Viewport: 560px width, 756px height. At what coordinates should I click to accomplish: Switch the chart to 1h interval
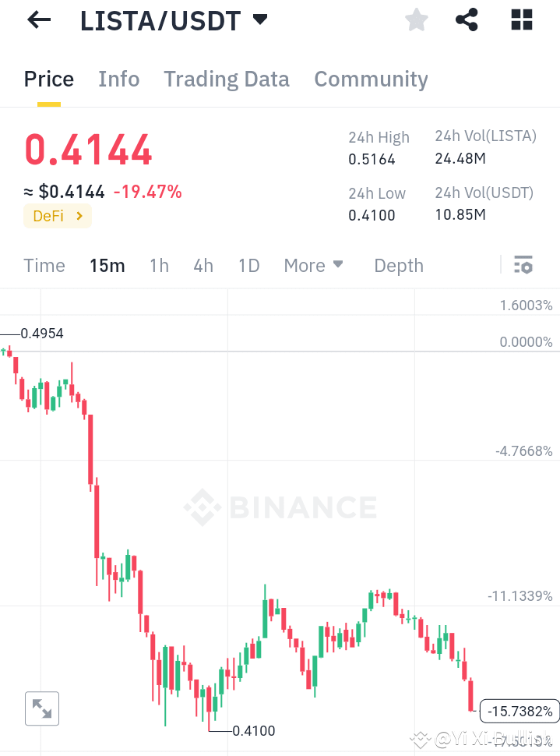(159, 265)
